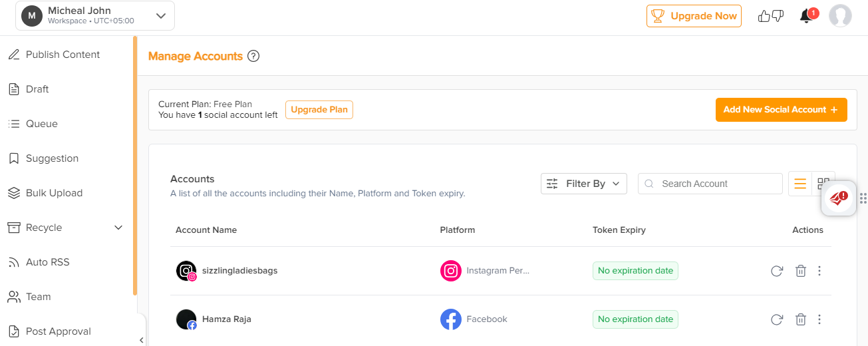
Task: Open Publish Content in sidebar
Action: (x=63, y=55)
